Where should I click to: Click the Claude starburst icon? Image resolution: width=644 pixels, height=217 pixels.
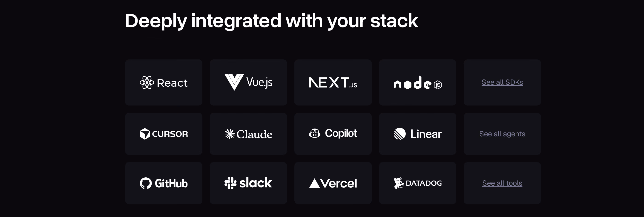(229, 134)
